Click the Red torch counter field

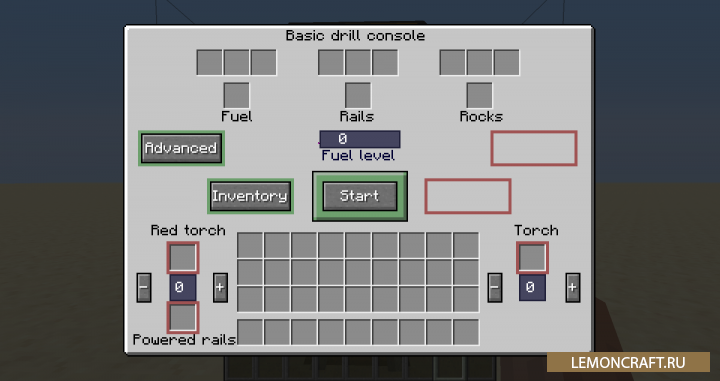click(183, 287)
